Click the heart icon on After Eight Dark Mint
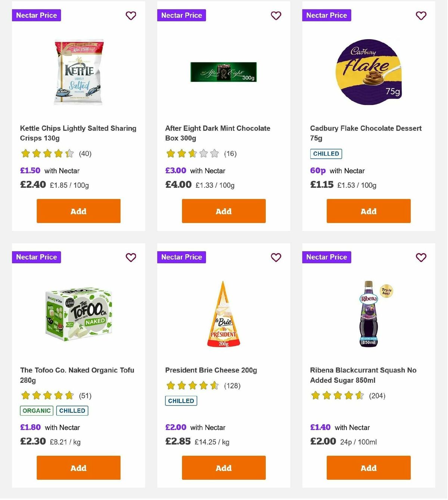 point(276,16)
